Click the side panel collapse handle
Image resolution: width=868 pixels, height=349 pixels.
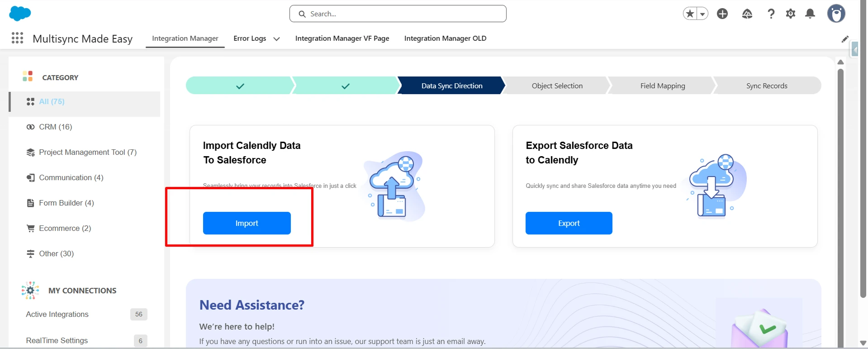[854, 49]
